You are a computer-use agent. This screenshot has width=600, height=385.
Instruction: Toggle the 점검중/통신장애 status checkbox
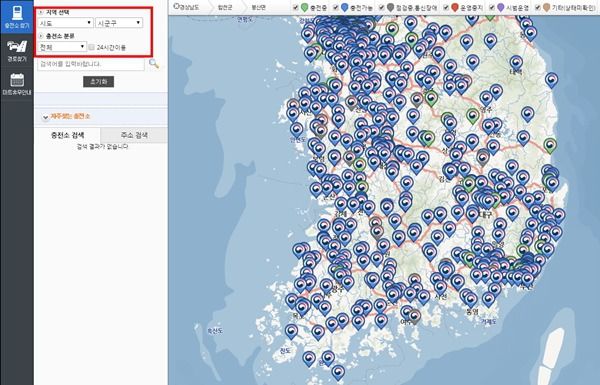click(x=382, y=7)
